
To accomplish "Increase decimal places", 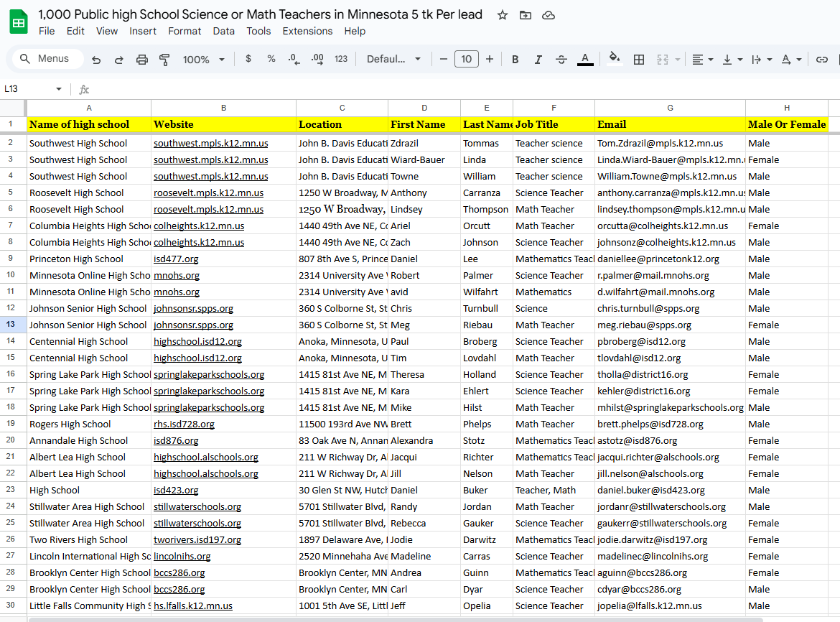I will (317, 59).
